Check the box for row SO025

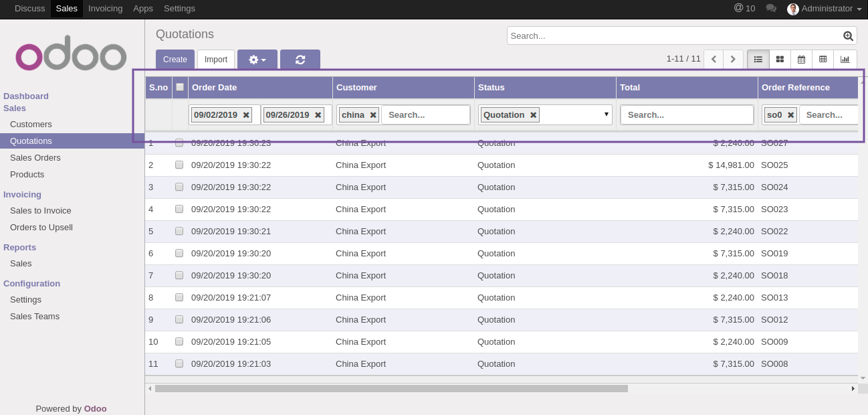(179, 165)
